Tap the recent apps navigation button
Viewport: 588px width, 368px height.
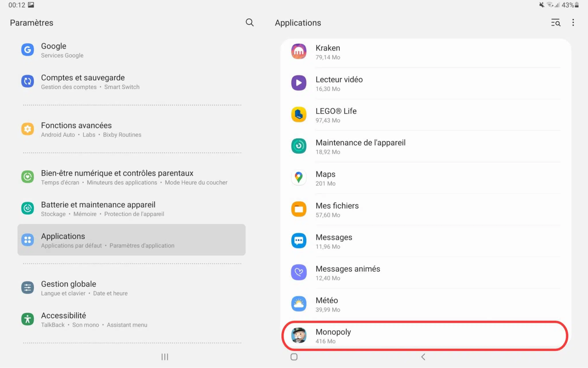pos(165,357)
